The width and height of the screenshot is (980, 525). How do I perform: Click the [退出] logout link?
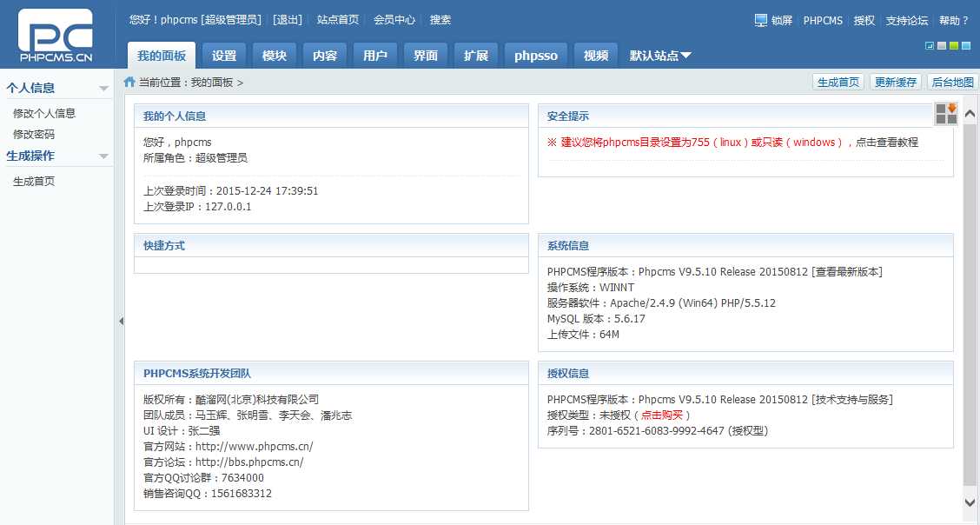click(x=288, y=20)
